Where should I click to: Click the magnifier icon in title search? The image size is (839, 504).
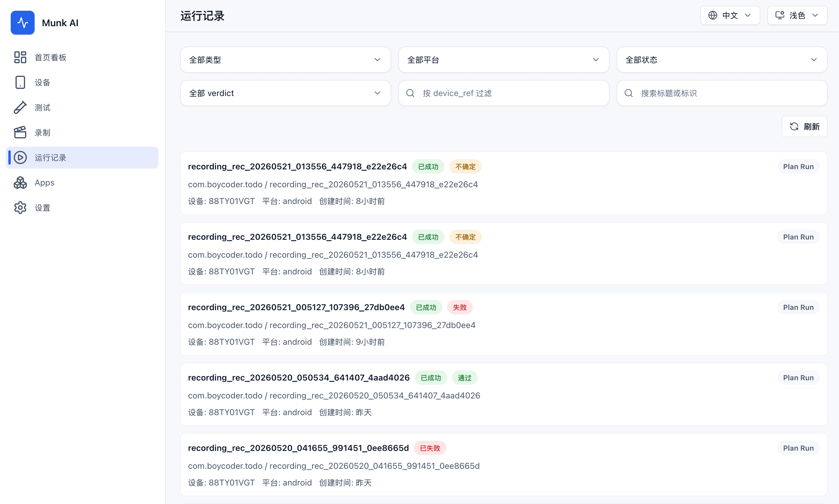point(629,93)
